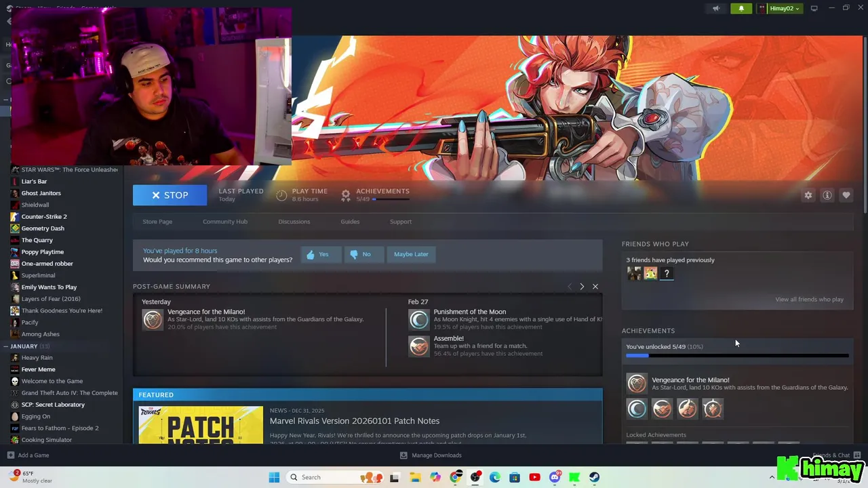View all friends who play link

(809, 299)
